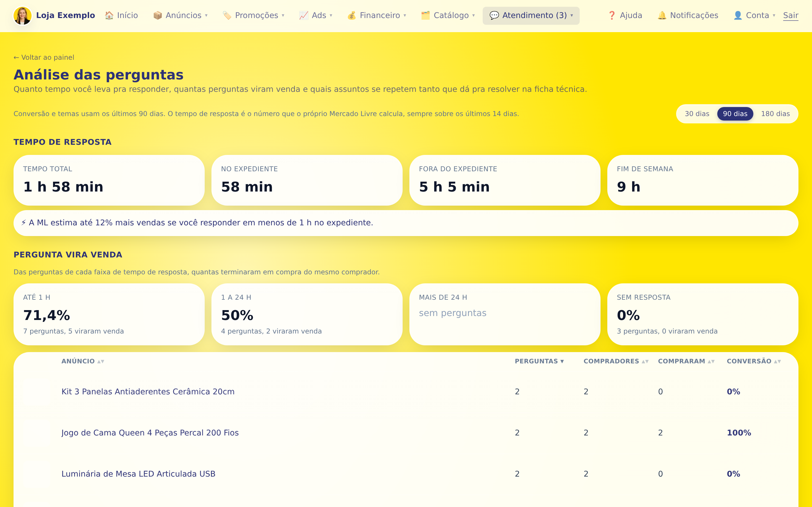The height and width of the screenshot is (507, 812).
Task: Click the money bag Financeiro icon
Action: [x=352, y=15]
